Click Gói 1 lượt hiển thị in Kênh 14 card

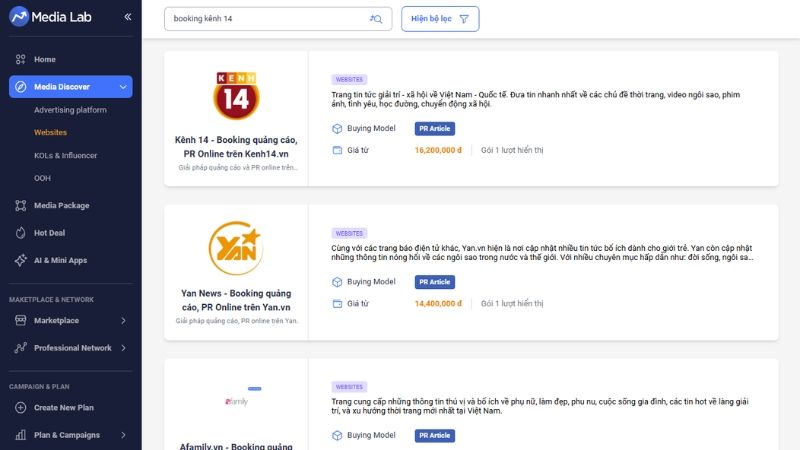[512, 150]
